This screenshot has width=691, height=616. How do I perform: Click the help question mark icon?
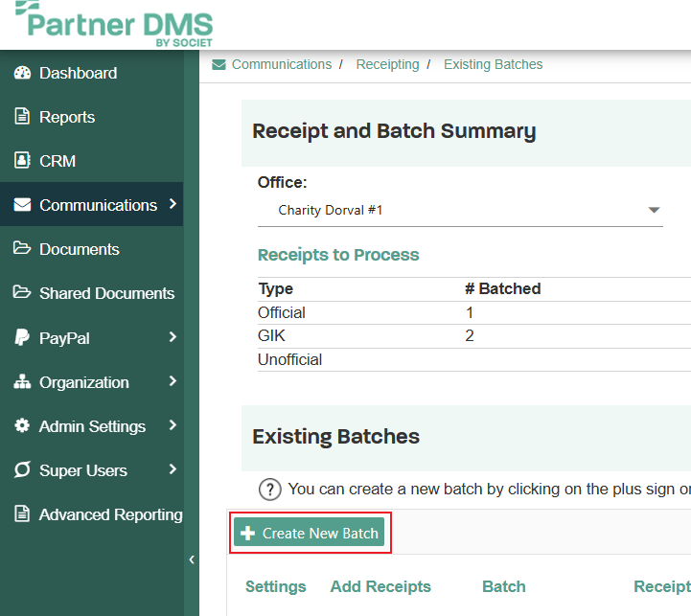tap(269, 490)
